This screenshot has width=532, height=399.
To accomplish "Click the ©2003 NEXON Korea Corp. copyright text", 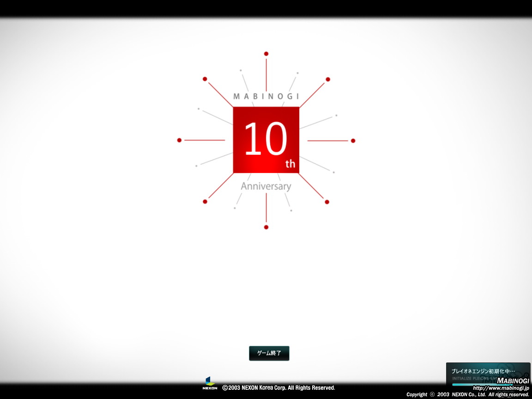I will (278, 388).
